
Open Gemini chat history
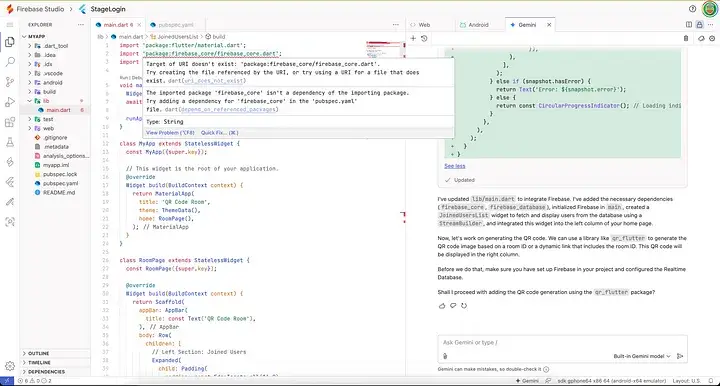coord(424,39)
